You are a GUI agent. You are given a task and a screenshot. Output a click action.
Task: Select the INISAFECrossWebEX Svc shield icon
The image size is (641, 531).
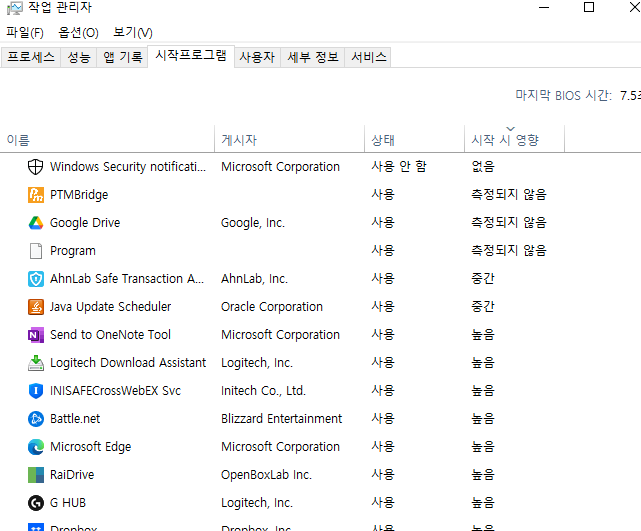coord(36,391)
